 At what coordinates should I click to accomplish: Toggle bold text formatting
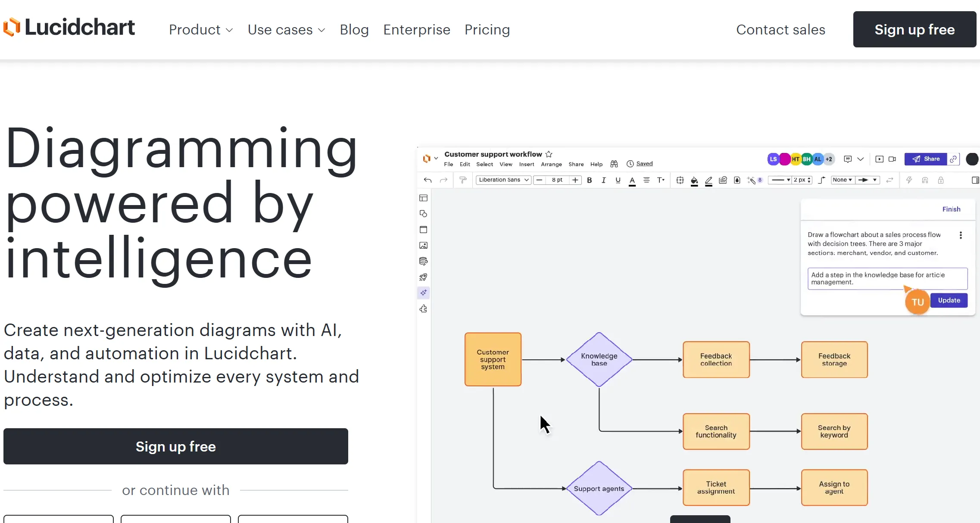click(589, 180)
